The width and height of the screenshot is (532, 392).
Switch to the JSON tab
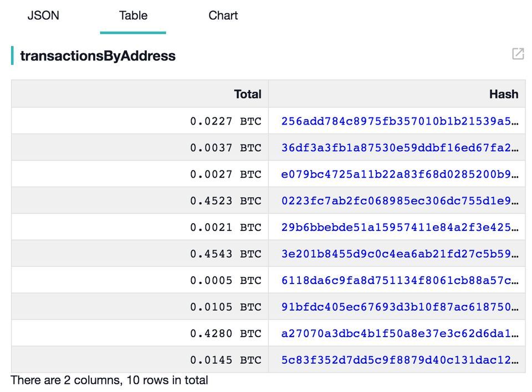(x=43, y=16)
